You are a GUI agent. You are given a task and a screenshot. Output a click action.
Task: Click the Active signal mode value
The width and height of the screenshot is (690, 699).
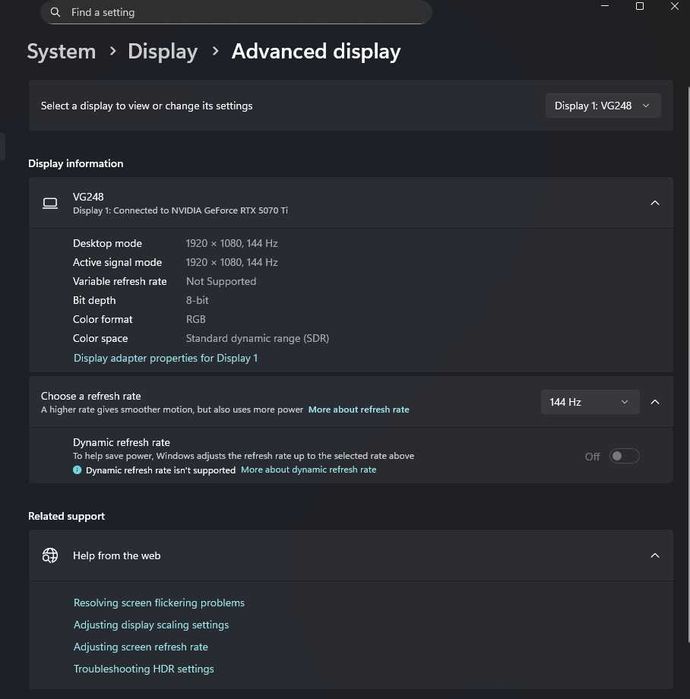[x=232, y=263]
